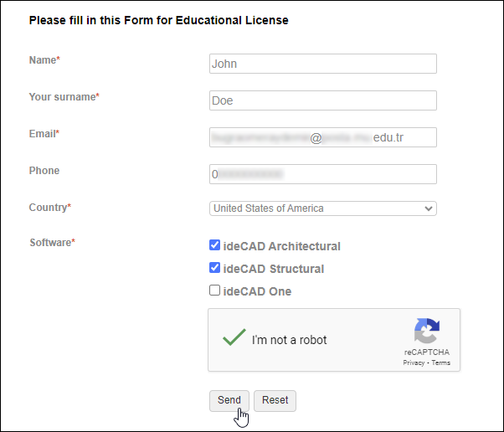Click the "Country" field label
Viewport: 504px width, 432px height.
[x=49, y=207]
